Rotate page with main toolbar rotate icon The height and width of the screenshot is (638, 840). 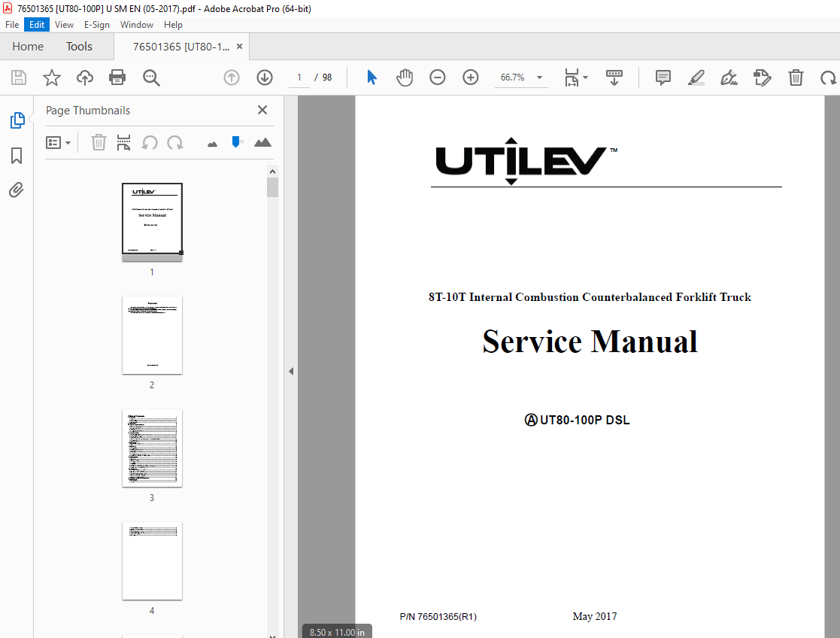click(828, 77)
